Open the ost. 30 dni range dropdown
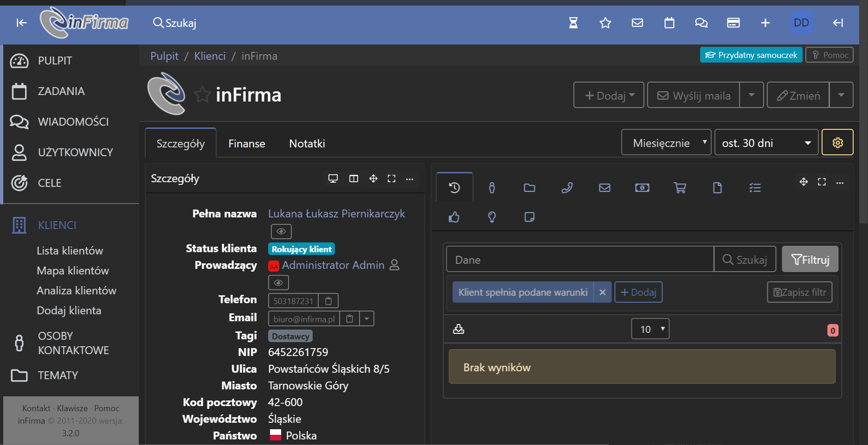Screen dimensions: 868x445 (x=766, y=142)
